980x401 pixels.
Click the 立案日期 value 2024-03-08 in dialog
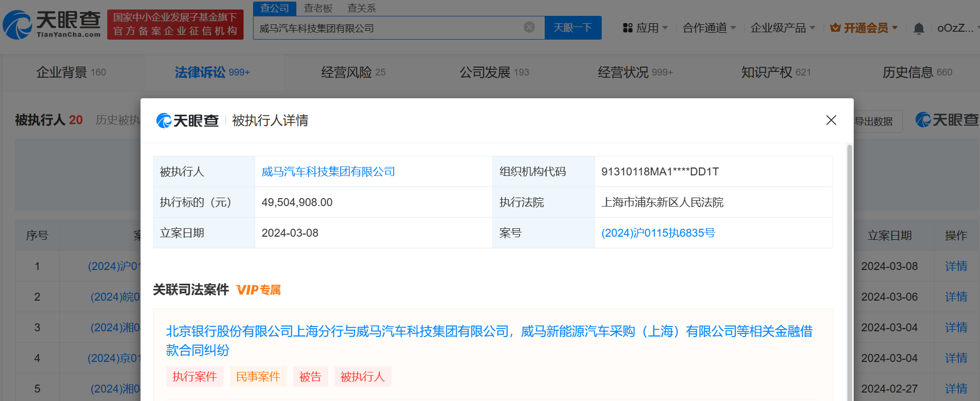[290, 233]
